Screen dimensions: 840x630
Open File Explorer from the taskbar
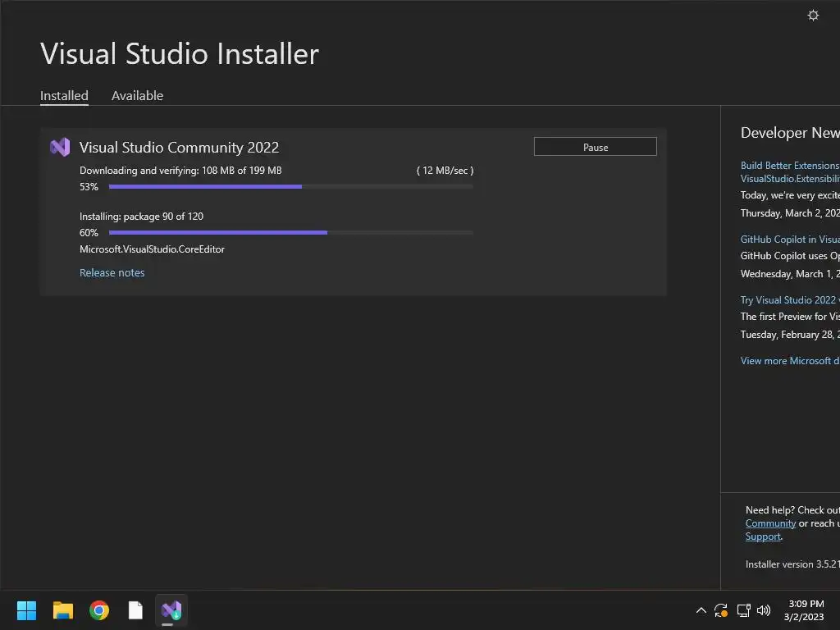click(x=62, y=610)
